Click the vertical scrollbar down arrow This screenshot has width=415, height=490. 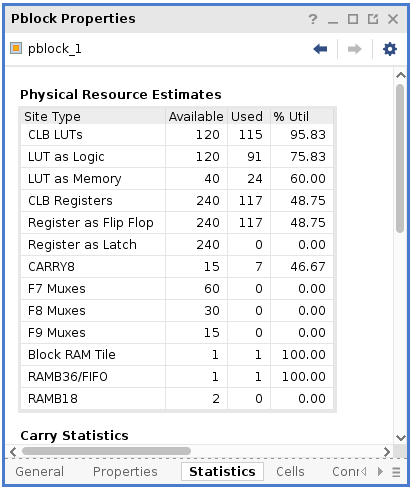[400, 437]
